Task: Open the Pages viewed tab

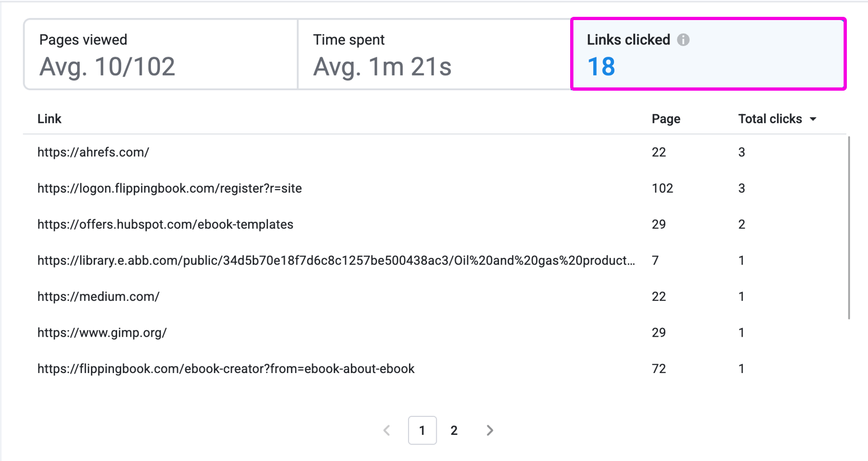Action: (161, 54)
